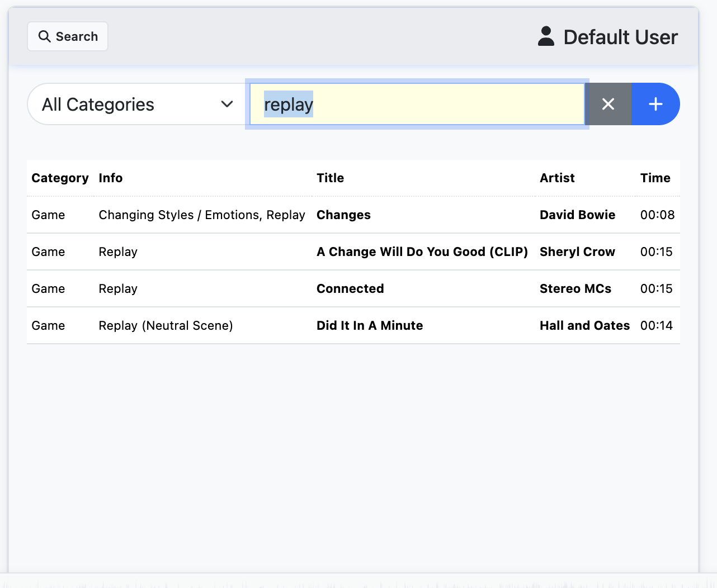This screenshot has height=588, width=717.
Task: Click the Replay (Neutral Scene) info text
Action: [166, 325]
